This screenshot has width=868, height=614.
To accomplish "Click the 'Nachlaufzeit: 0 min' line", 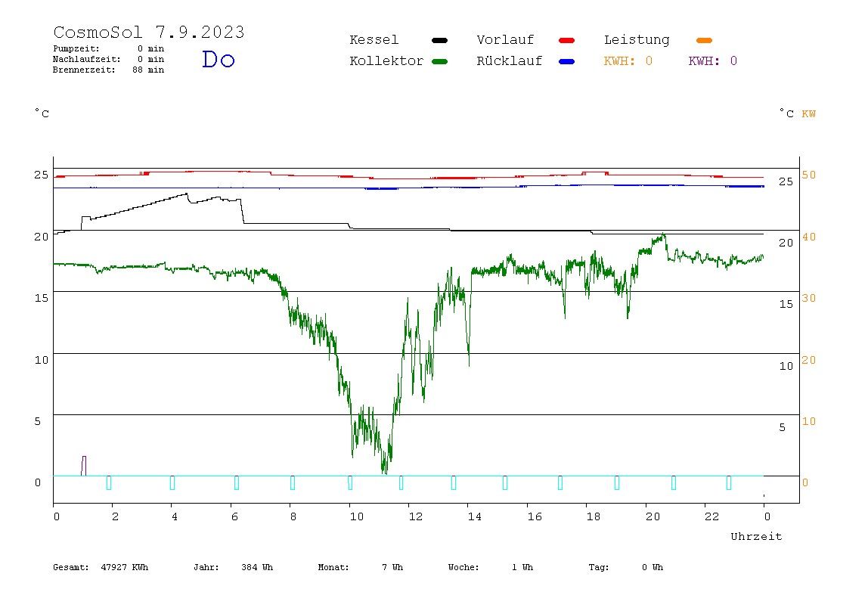I will (109, 59).
